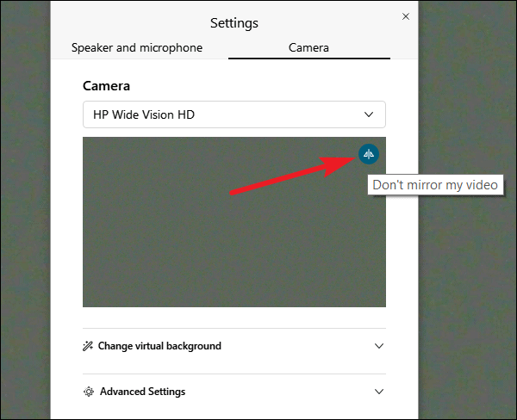Switch to Speaker and microphone tab
This screenshot has height=420, width=517.
coord(137,47)
